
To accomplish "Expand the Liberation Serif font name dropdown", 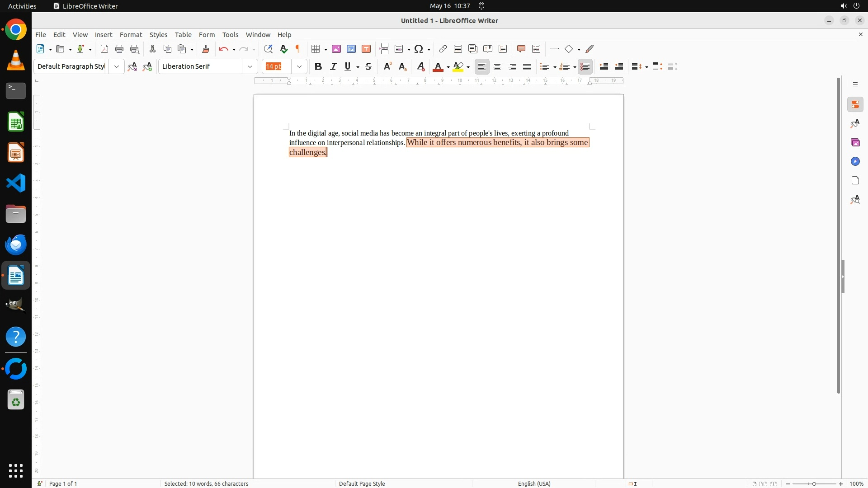I will click(250, 66).
